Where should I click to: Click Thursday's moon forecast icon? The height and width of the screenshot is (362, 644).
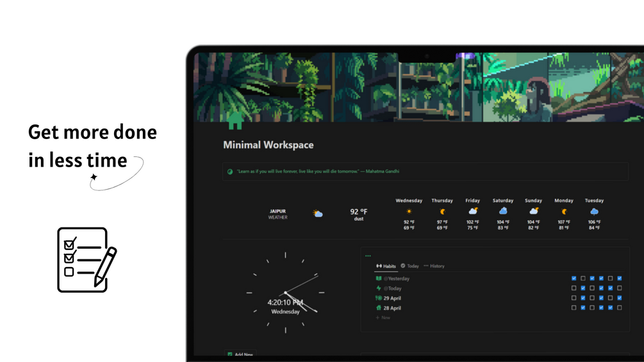[442, 211]
